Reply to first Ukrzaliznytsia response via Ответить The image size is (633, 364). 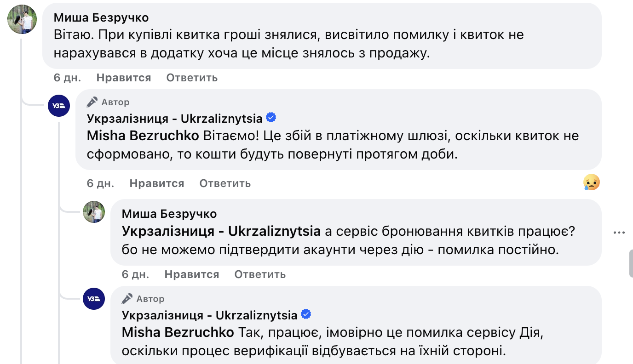pyautogui.click(x=225, y=183)
